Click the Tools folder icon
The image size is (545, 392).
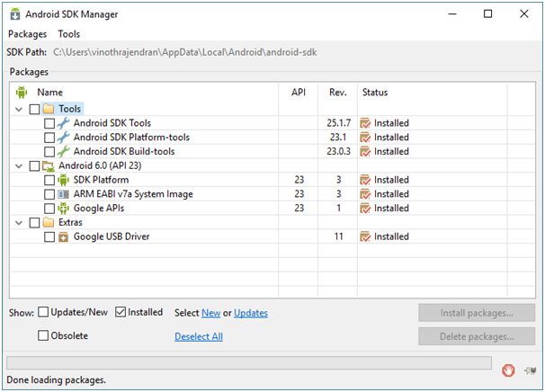pyautogui.click(x=49, y=109)
